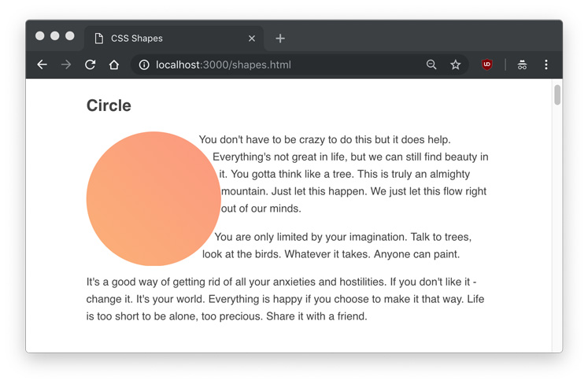This screenshot has width=588, height=384.
Task: Open the uBlock Origin extension icon
Action: coord(487,65)
